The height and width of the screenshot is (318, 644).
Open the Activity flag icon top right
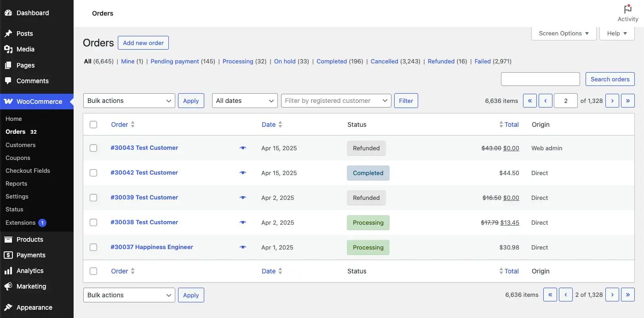point(627,8)
